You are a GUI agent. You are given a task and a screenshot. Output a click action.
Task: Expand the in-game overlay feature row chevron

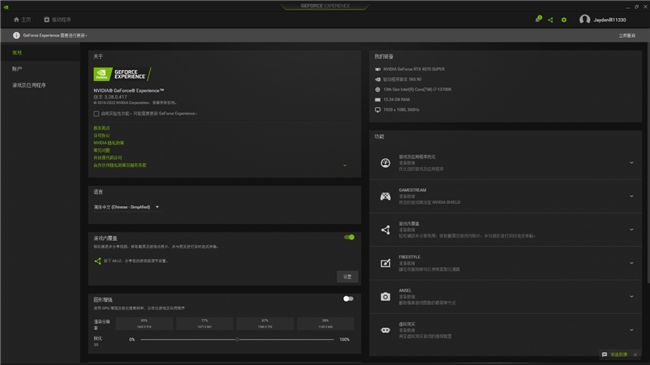coord(631,230)
